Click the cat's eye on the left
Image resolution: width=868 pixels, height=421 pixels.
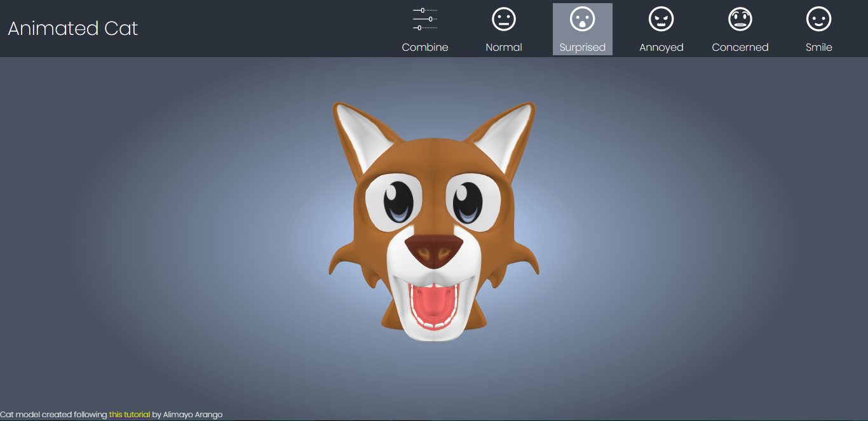(x=398, y=201)
